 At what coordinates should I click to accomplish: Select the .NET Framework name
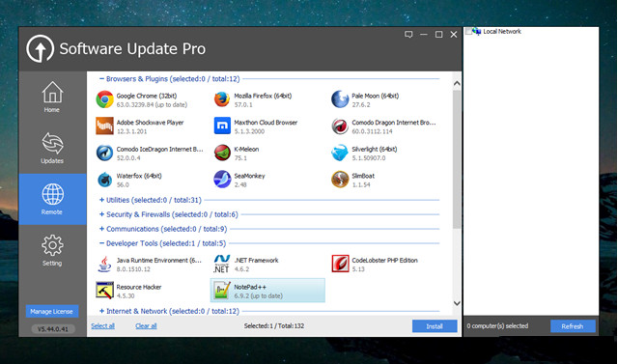click(256, 261)
